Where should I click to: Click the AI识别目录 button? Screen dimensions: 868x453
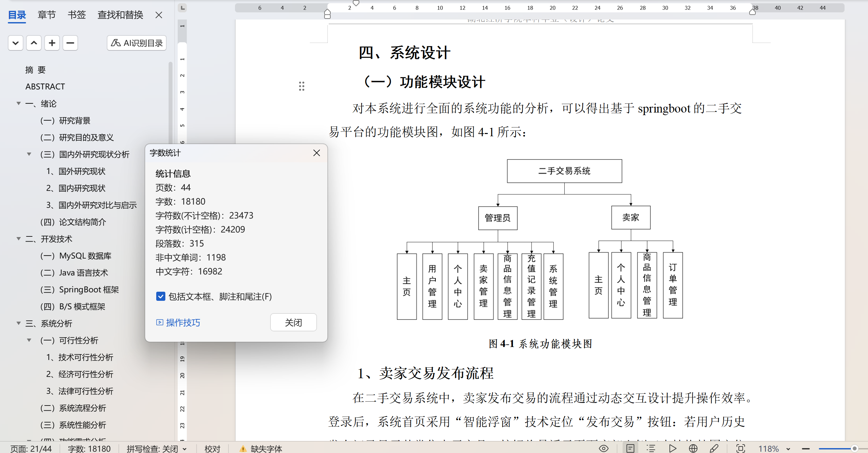click(x=136, y=43)
